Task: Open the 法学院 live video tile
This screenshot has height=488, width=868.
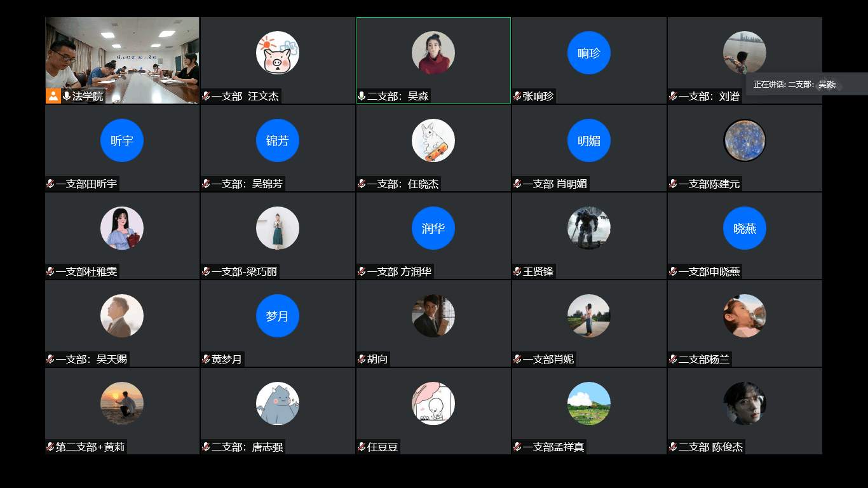Action: [122, 54]
